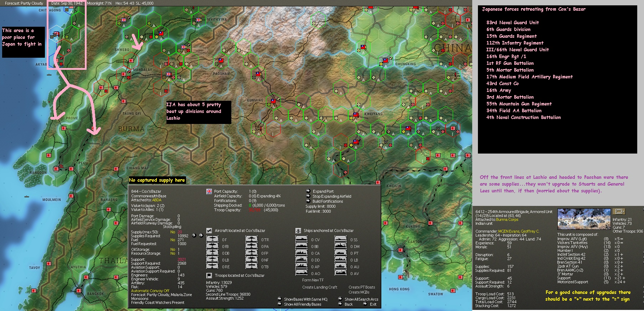Open the anchored ships list via anchor icon
Image resolution: width=644 pixels, height=311 pixels.
pyautogui.click(x=298, y=230)
